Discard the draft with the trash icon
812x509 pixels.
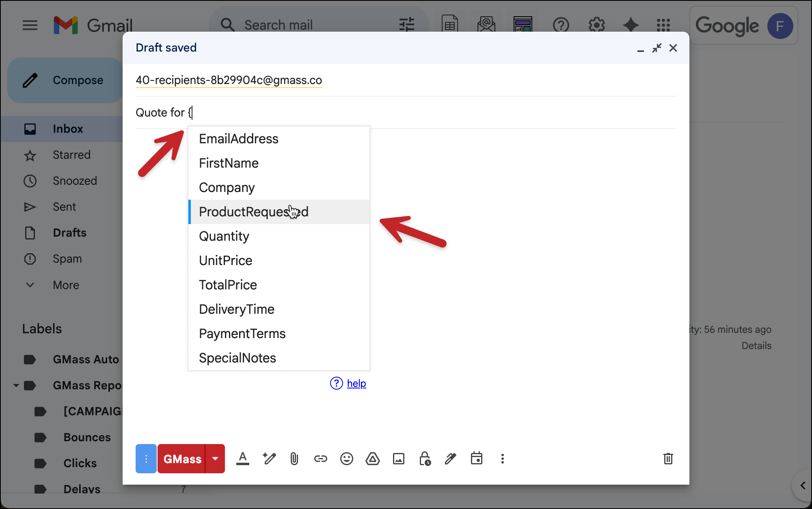(668, 459)
